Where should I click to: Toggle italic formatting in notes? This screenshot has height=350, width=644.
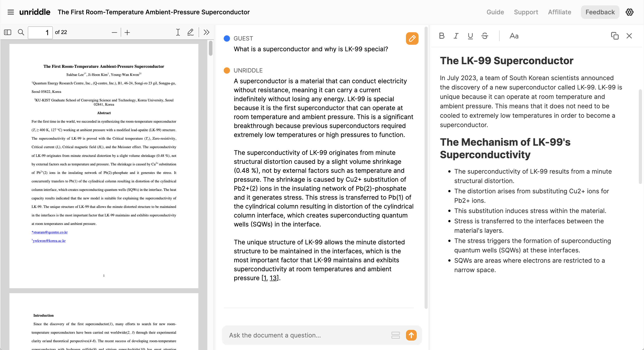[456, 36]
